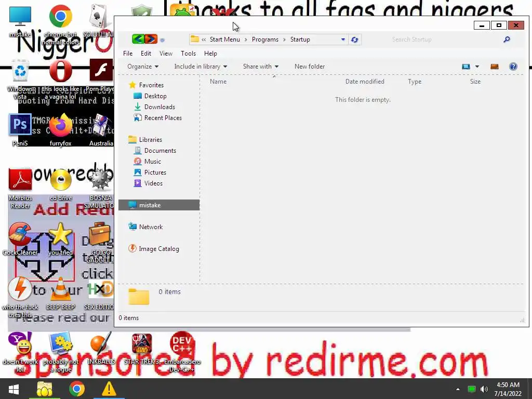Open the INKBALLS desktop icon
This screenshot has height=399, width=532.
(101, 343)
